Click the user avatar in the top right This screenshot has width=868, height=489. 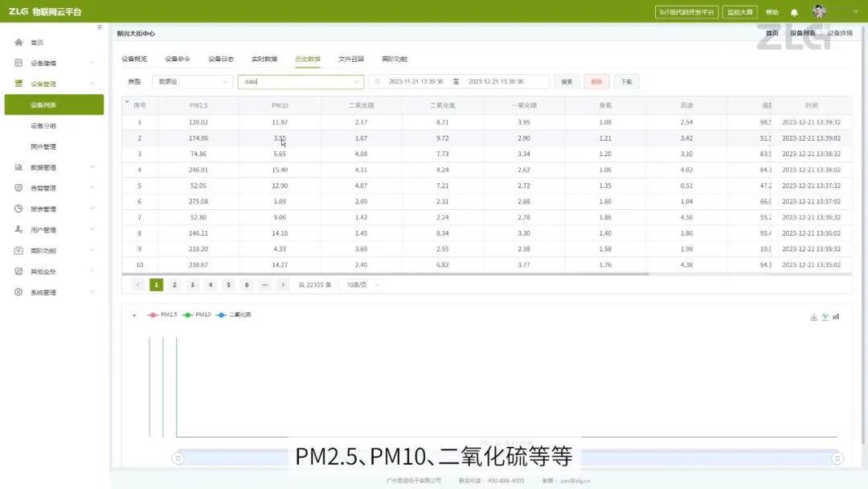click(820, 11)
